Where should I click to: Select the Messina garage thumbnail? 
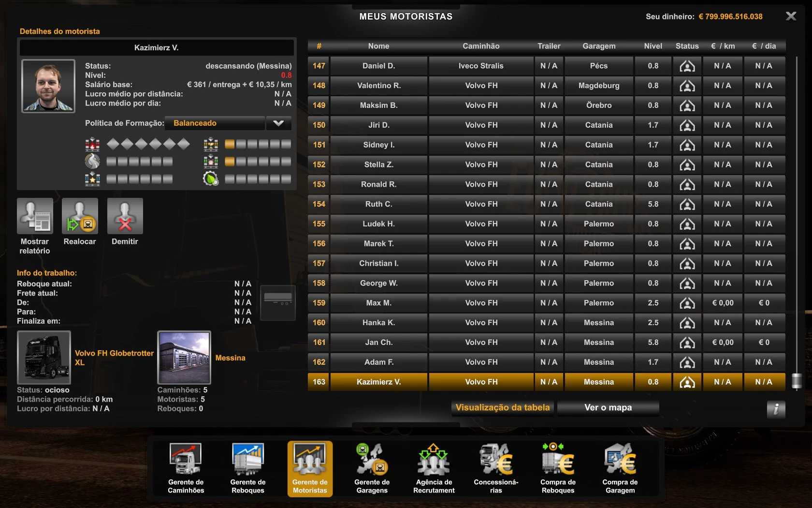tap(184, 358)
